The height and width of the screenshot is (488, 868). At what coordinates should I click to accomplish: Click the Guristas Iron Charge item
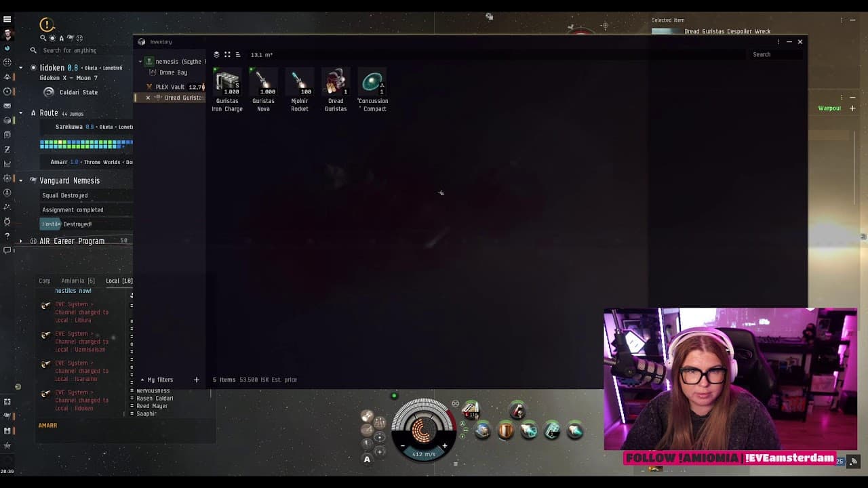point(227,90)
